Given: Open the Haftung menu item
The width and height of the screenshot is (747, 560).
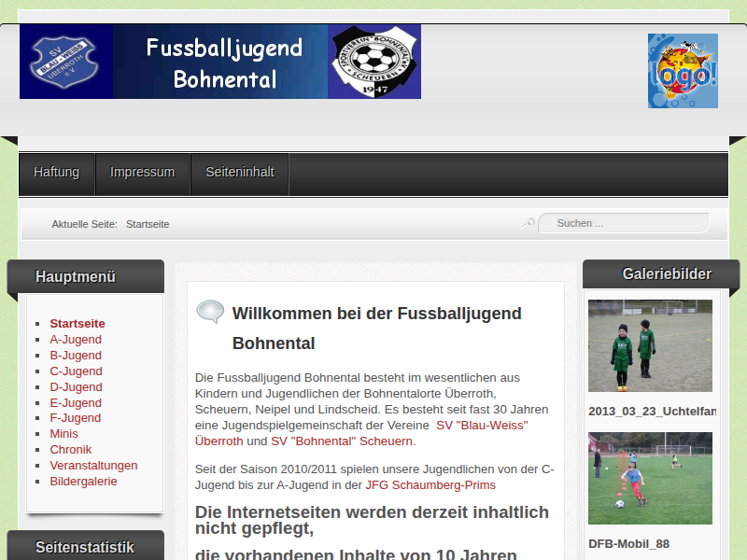Looking at the screenshot, I should [57, 173].
